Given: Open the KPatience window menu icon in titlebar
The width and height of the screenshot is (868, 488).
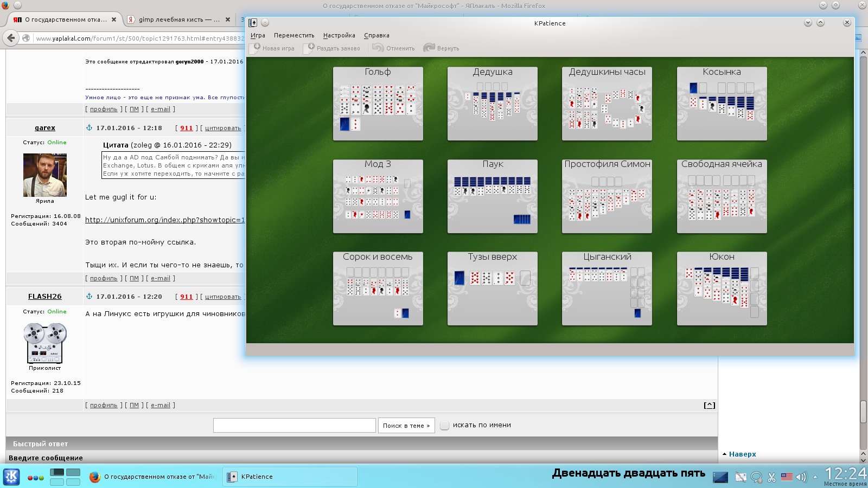Looking at the screenshot, I should pos(253,23).
